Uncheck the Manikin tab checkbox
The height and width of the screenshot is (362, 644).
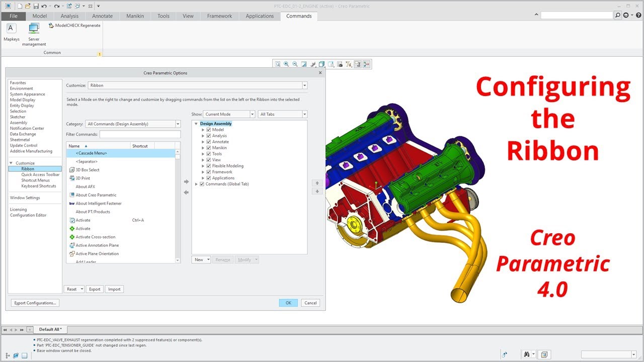pos(209,148)
